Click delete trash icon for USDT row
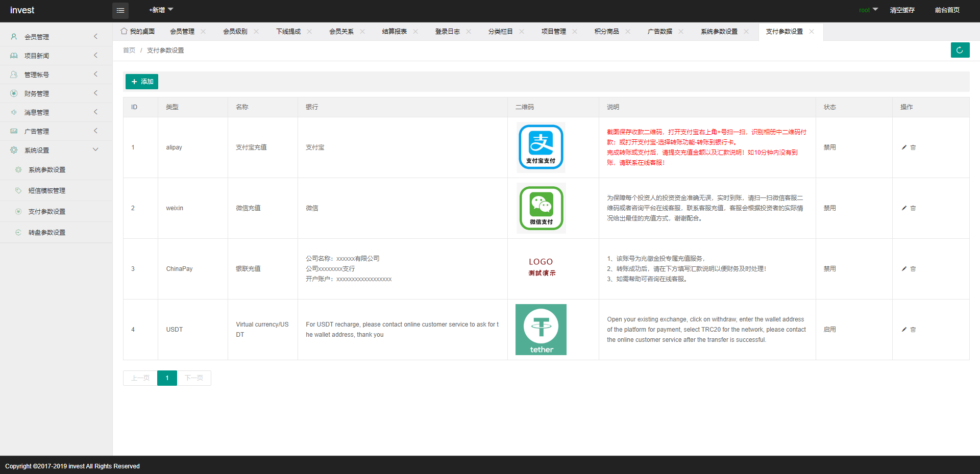980x474 pixels. (x=913, y=330)
